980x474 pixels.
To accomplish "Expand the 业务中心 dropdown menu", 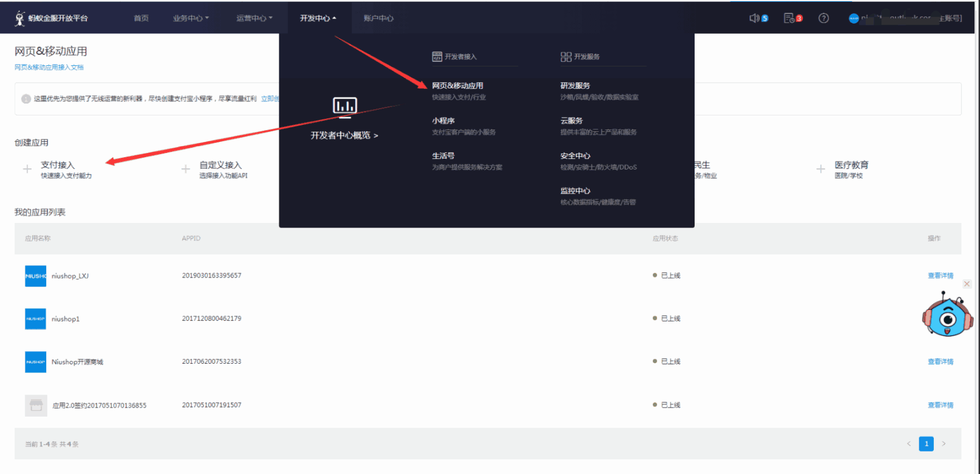I will (x=191, y=18).
